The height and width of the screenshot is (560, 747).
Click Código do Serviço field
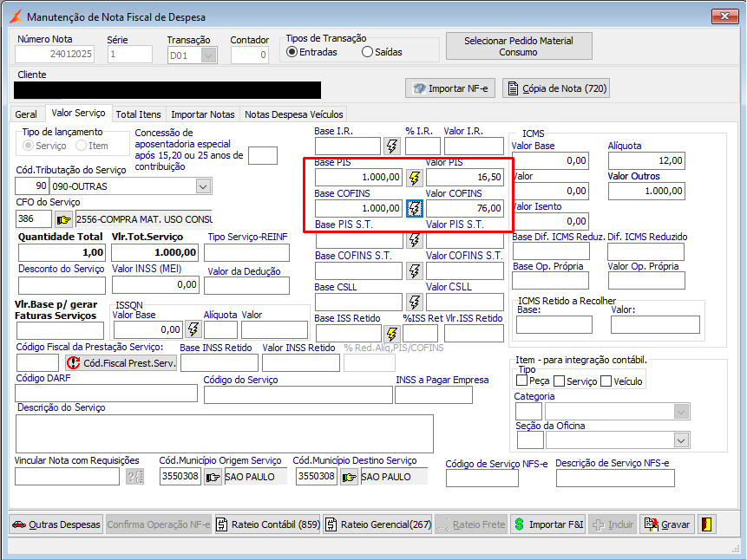pos(298,395)
